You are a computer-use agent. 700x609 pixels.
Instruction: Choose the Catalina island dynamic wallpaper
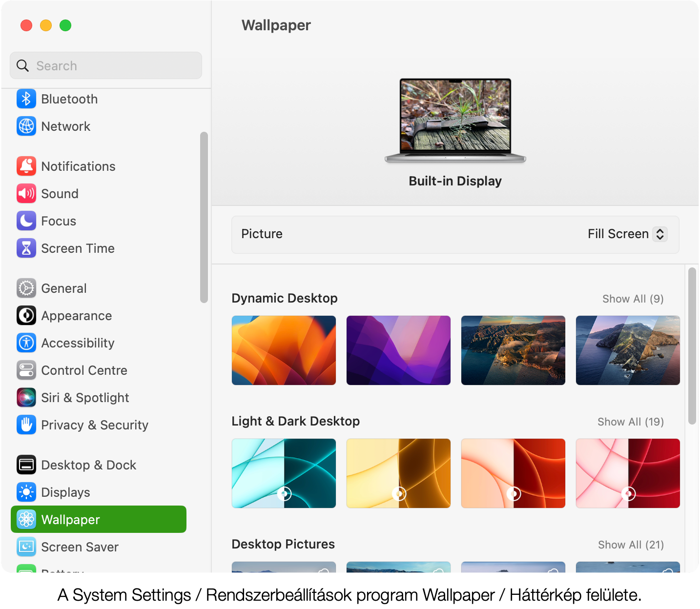point(628,350)
